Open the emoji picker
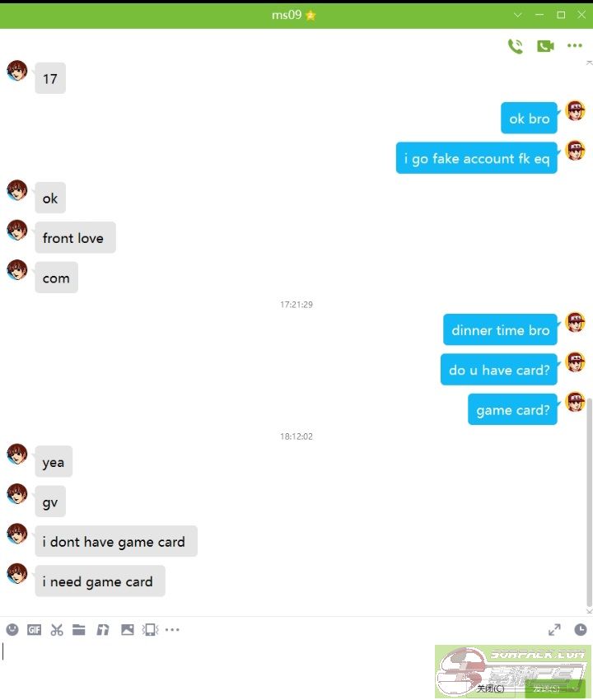 tap(12, 629)
